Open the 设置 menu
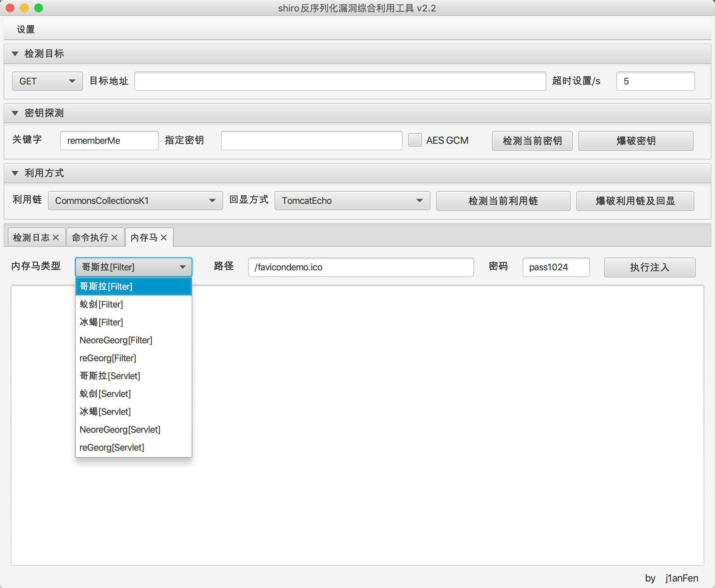 pos(26,29)
